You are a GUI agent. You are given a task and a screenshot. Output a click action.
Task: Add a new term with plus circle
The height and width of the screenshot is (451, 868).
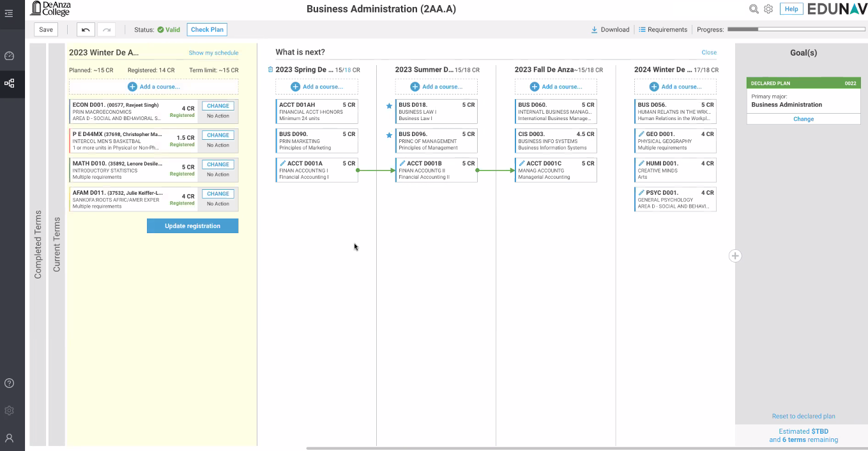click(x=735, y=256)
